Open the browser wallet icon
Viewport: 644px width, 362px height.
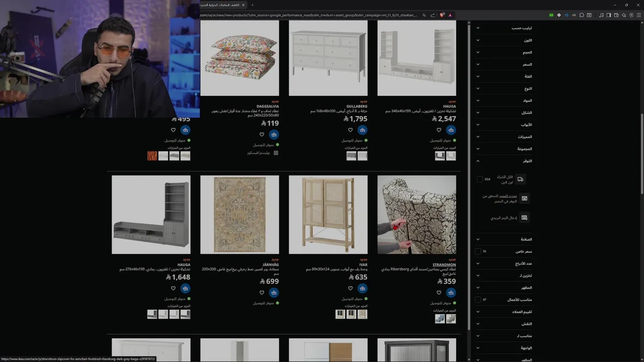615,15
